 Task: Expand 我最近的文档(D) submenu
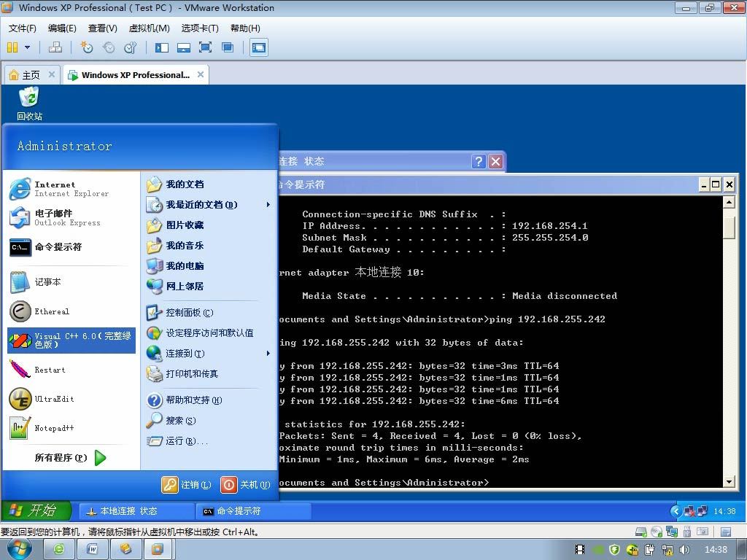pos(209,205)
